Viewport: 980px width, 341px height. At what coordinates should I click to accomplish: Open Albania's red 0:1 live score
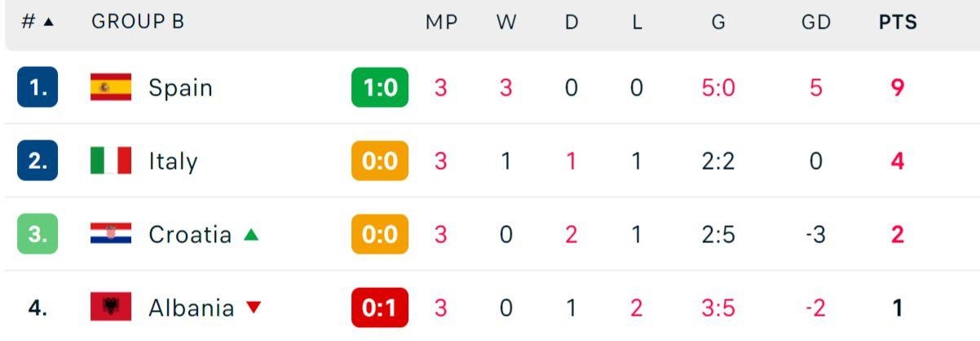pos(380,308)
